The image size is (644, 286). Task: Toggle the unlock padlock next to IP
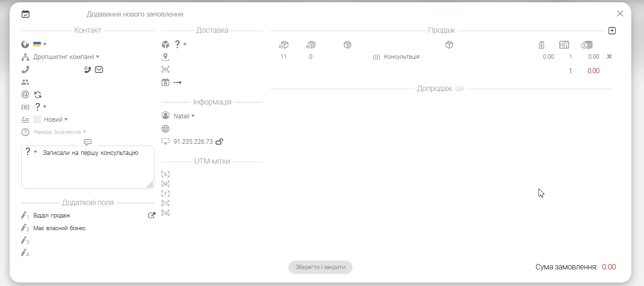[219, 141]
